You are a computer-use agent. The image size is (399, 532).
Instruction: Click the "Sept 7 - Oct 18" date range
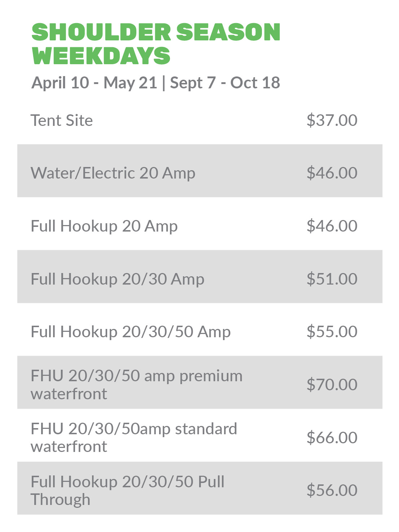[225, 83]
